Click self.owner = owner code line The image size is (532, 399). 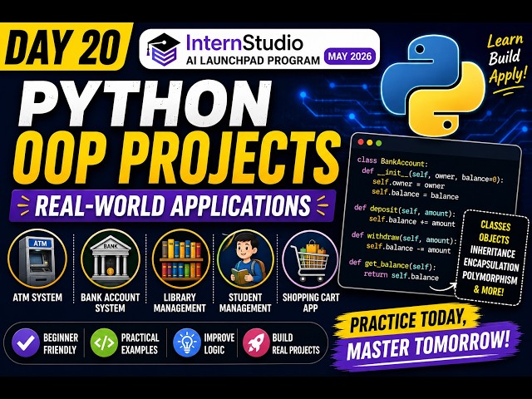408,184
